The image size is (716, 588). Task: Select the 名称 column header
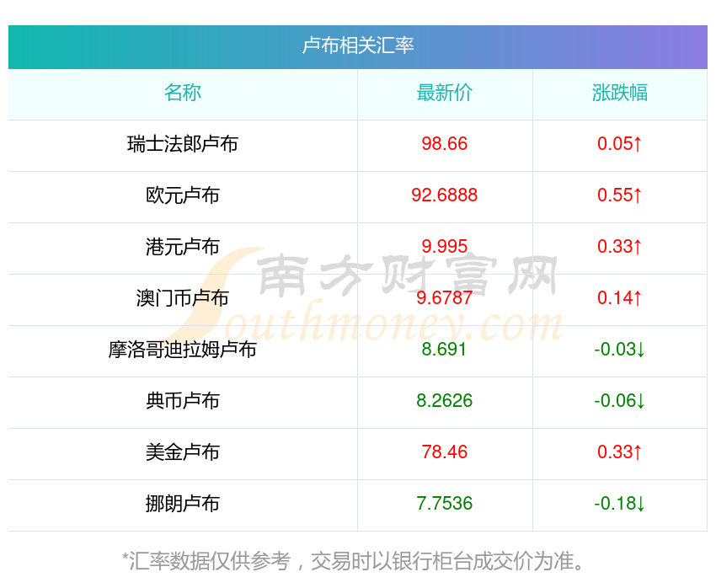pos(183,93)
